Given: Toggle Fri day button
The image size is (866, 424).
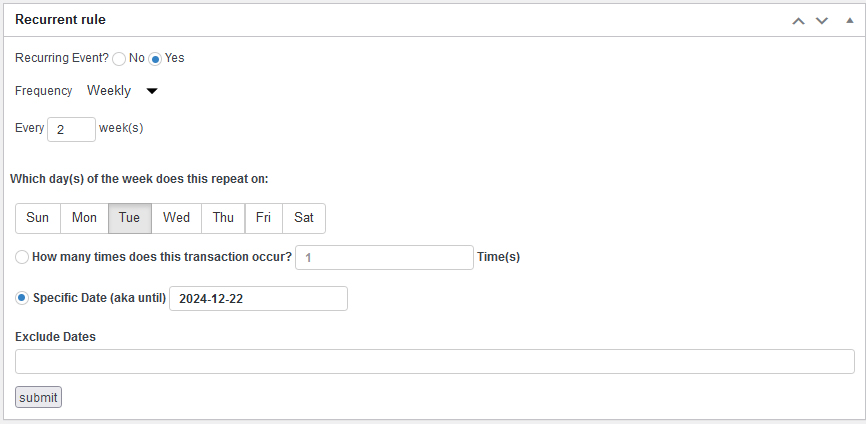Looking at the screenshot, I should (x=263, y=218).
